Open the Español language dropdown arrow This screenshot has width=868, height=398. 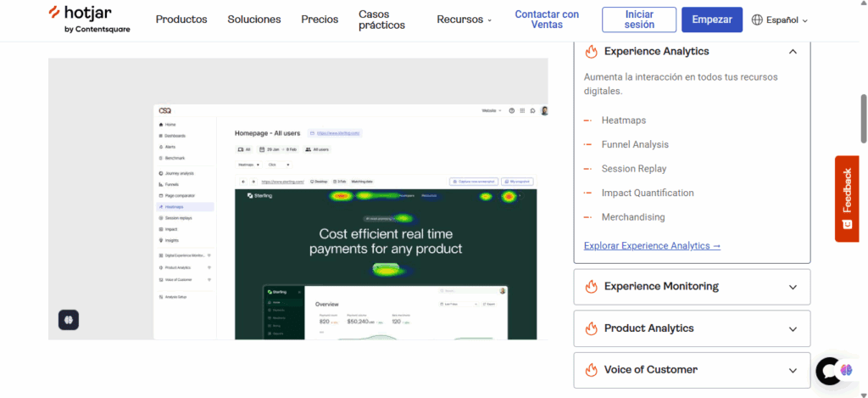pyautogui.click(x=805, y=20)
